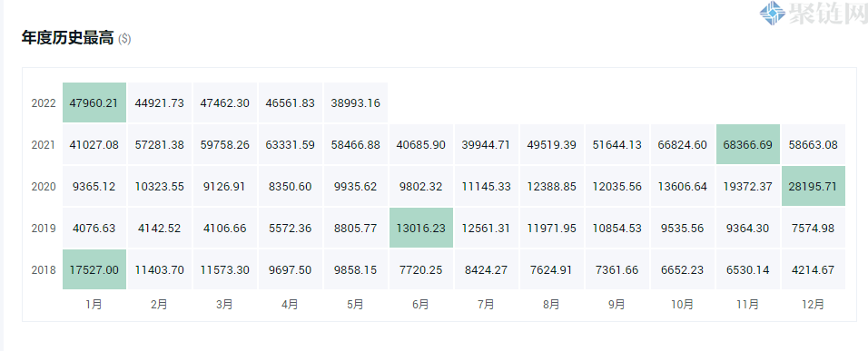The image size is (868, 351).
Task: Click the 38993.16 cell for May 2022
Action: (355, 102)
